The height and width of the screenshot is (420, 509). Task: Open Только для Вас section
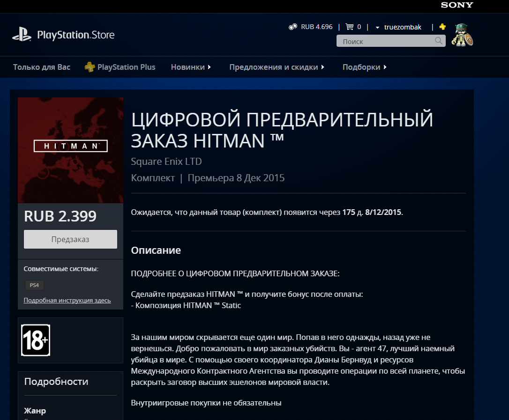coord(42,67)
